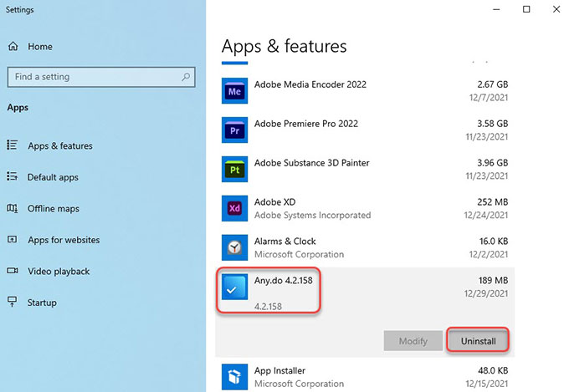Click the Startup monitor icon
569x392 pixels.
pyautogui.click(x=13, y=302)
